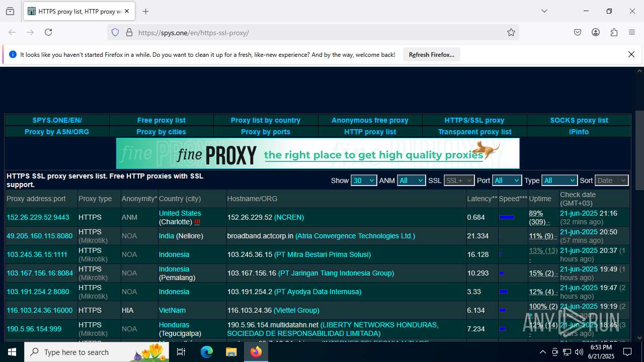Select proxy 103.245.36.15:1111
This screenshot has height=362, width=644.
[37, 254]
